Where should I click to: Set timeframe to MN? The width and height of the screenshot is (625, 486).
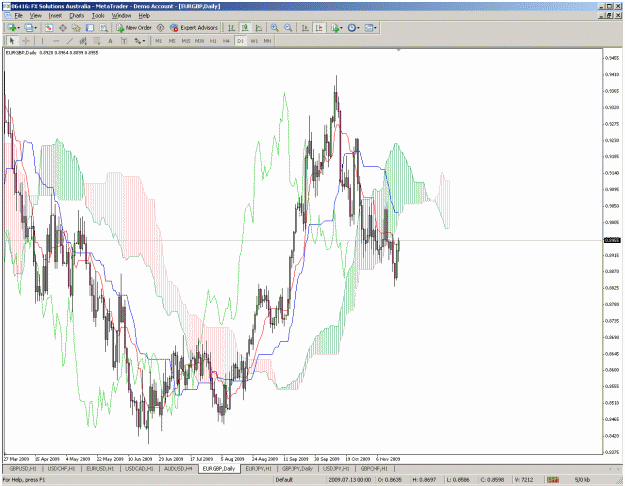[267, 41]
